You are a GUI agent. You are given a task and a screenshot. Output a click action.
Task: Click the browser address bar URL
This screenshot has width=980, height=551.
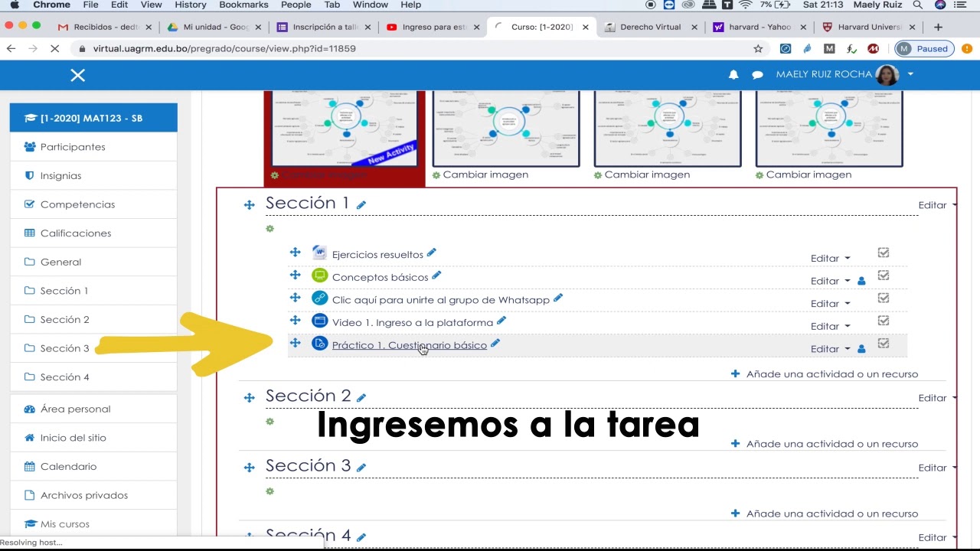pyautogui.click(x=224, y=48)
